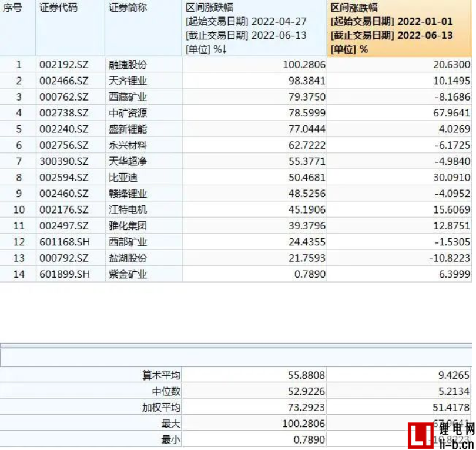Click the stock name 西部矿业

coord(128,242)
